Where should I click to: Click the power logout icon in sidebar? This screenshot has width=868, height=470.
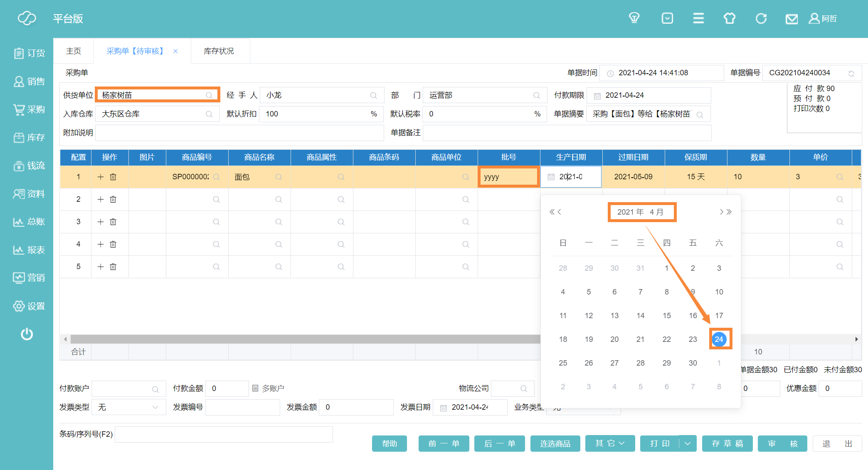tap(27, 334)
